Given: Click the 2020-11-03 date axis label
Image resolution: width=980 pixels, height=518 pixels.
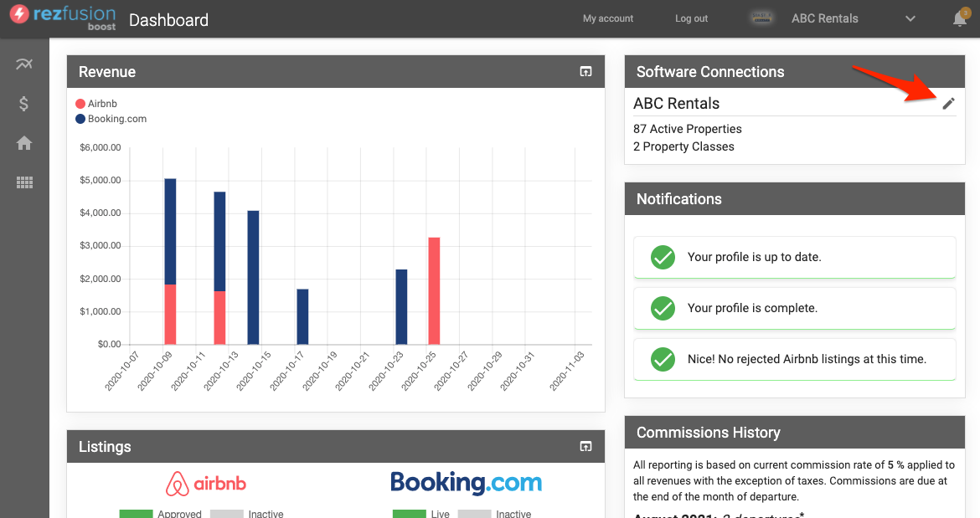Looking at the screenshot, I should 567,372.
